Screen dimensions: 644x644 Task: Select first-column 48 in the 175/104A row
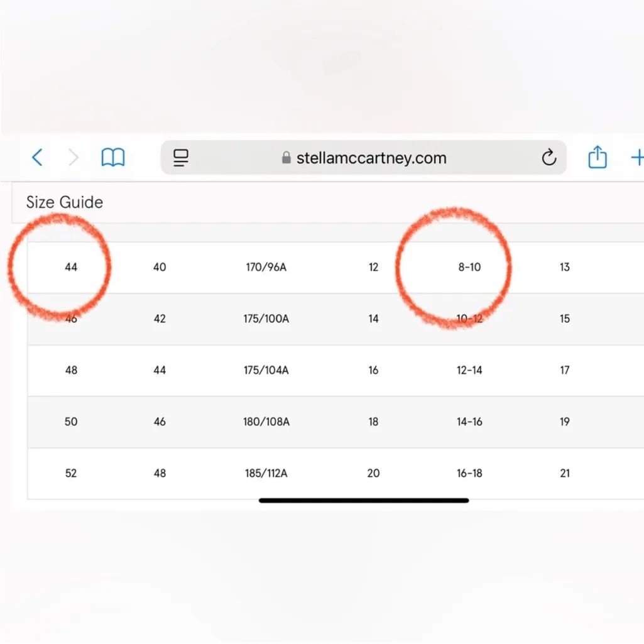(x=71, y=370)
